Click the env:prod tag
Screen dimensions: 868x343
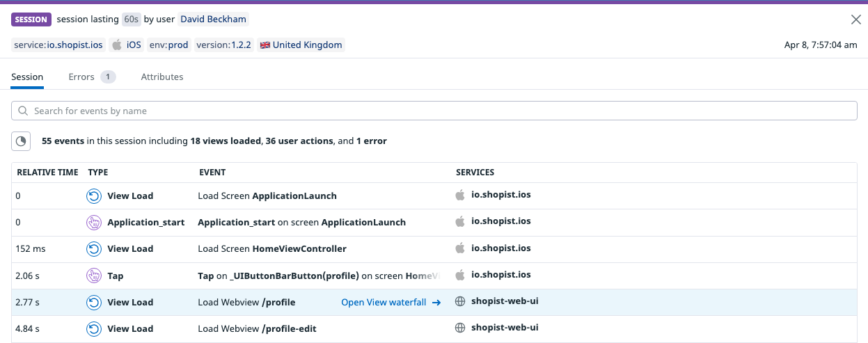coord(168,45)
